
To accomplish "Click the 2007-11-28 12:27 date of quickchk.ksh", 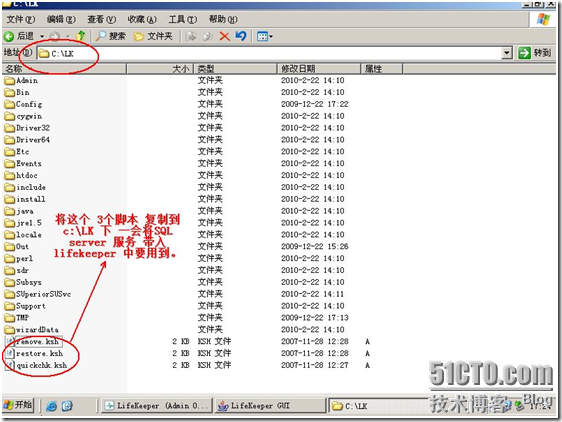I will [315, 365].
